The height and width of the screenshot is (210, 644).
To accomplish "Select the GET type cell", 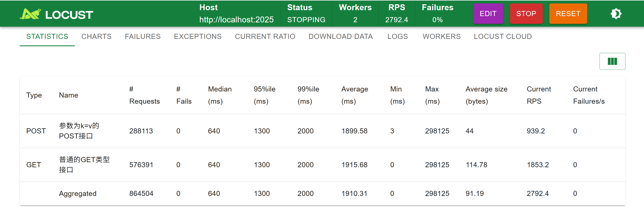I will pos(34,165).
